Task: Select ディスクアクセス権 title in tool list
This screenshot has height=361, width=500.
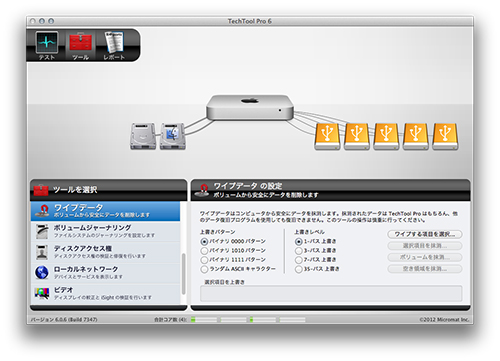Action: coord(83,248)
